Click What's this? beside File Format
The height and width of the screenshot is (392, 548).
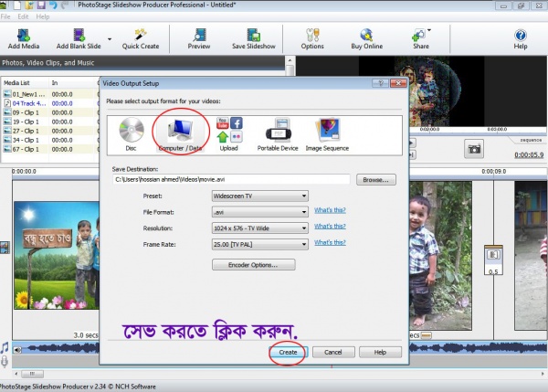pyautogui.click(x=330, y=210)
